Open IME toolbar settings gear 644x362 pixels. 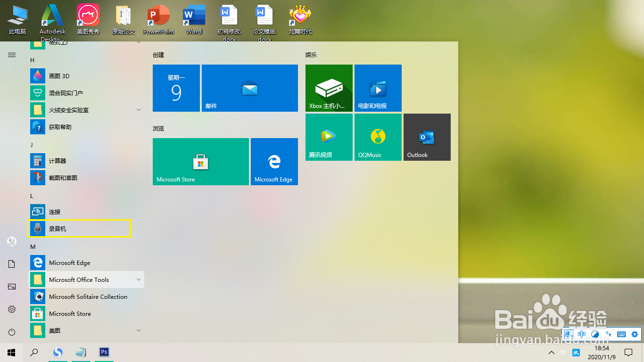tap(635, 334)
